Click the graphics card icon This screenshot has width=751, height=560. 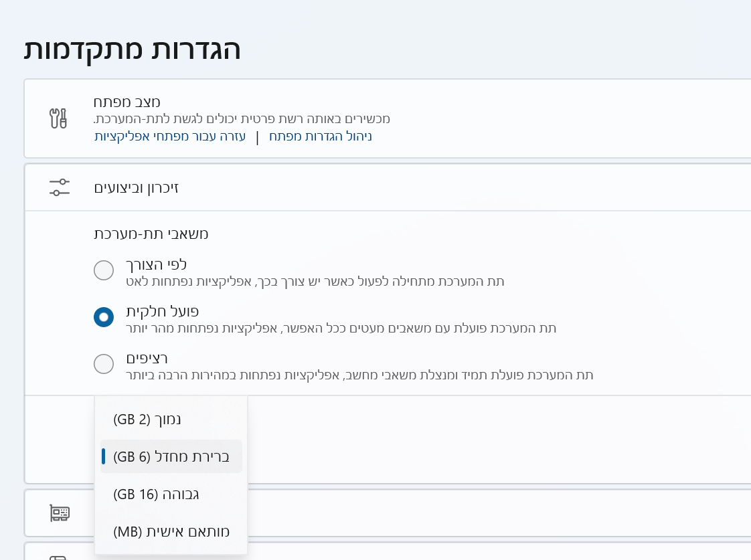tap(60, 513)
